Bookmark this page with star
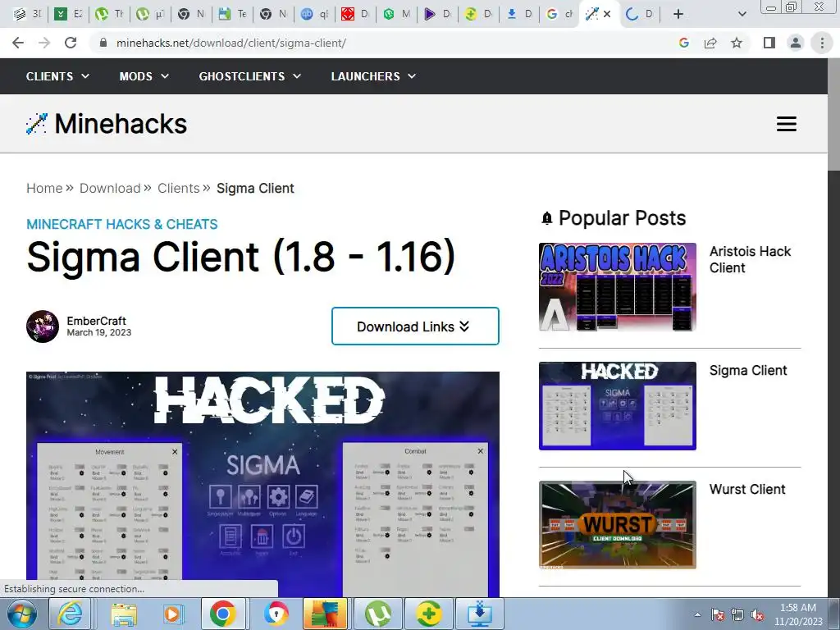 point(737,43)
